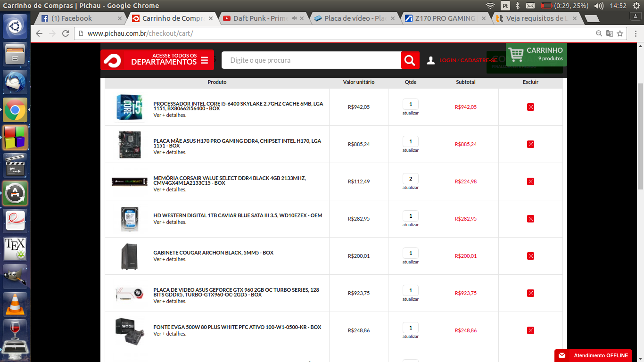Screen dimensions: 644x362
Task: Switch to the Placa de vídeo tab
Action: tap(355, 18)
